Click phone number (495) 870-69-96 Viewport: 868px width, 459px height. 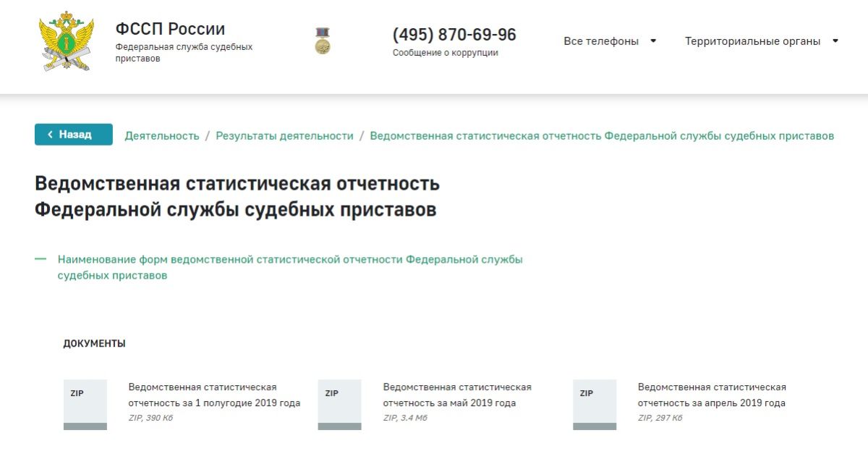click(454, 35)
